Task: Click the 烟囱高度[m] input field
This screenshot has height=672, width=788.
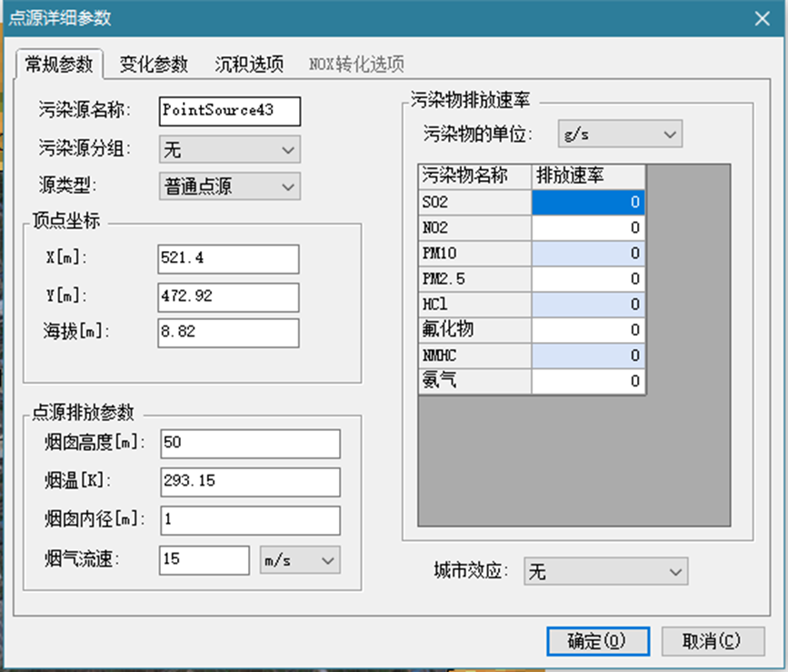Action: click(249, 444)
